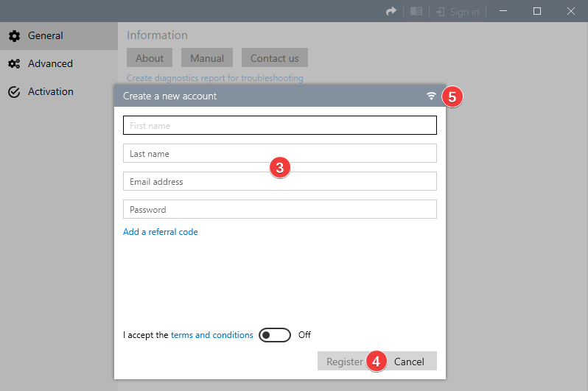Click Add a referral code link
This screenshot has width=588, height=391.
(161, 232)
